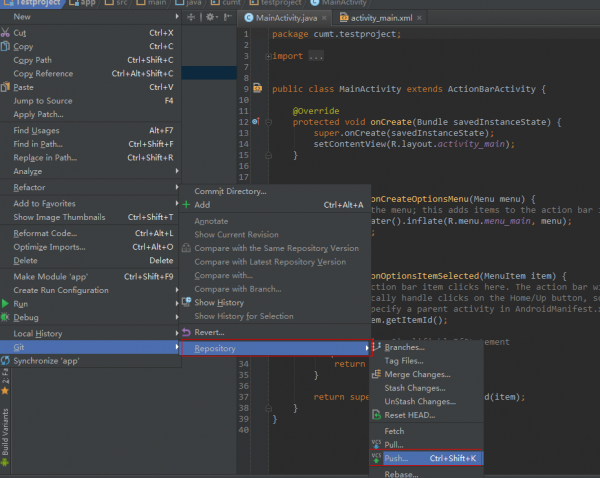This screenshot has height=478, width=600.
Task: Click Testproject breadcrumb in navigation bar
Action: tap(34, 3)
